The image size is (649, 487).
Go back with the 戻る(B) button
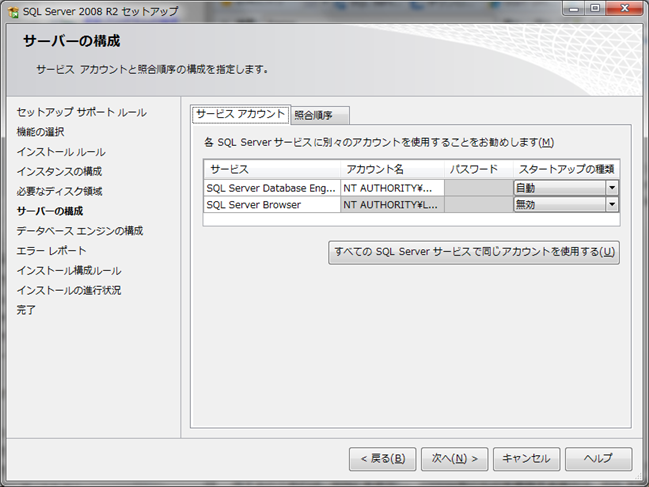point(382,459)
